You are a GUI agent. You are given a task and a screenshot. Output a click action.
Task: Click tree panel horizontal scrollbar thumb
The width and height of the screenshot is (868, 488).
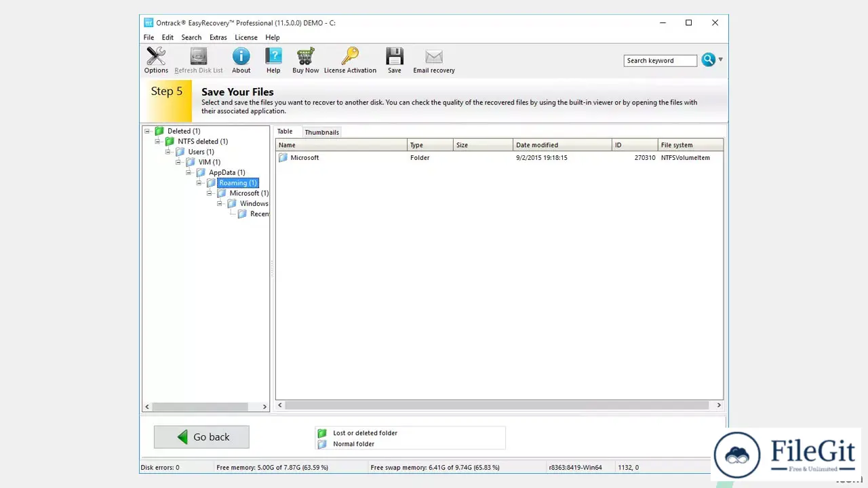click(x=200, y=407)
